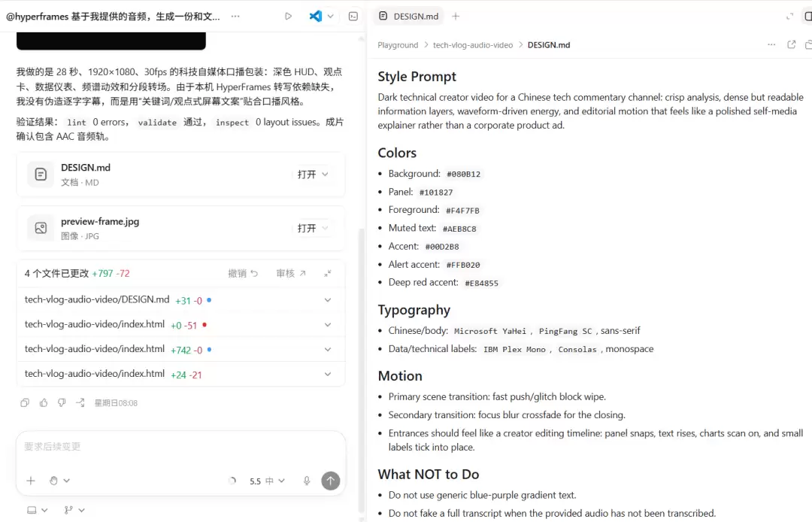Give thumbs up to the response
The width and height of the screenshot is (812, 522).
[44, 402]
